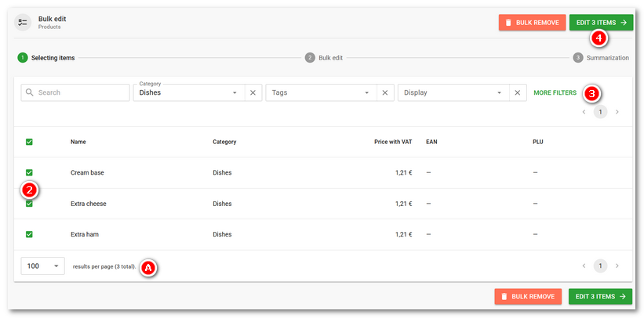Go to next page using top chevron
The height and width of the screenshot is (318, 644).
pos(617,112)
